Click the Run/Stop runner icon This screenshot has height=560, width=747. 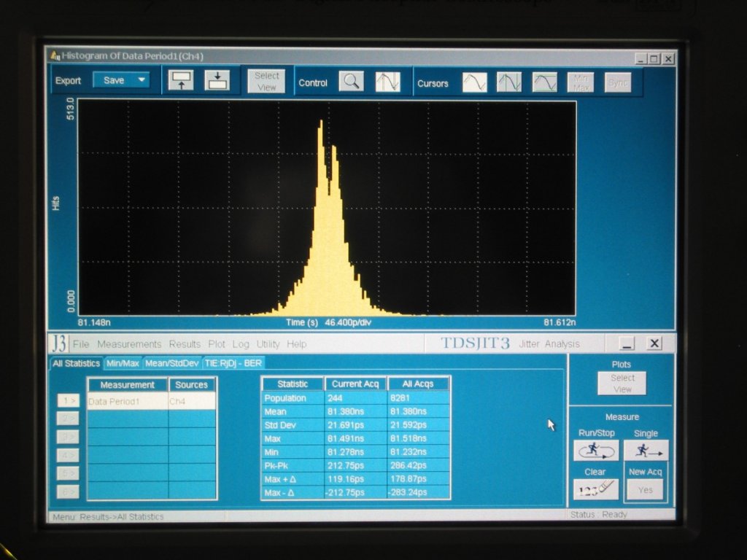(595, 450)
